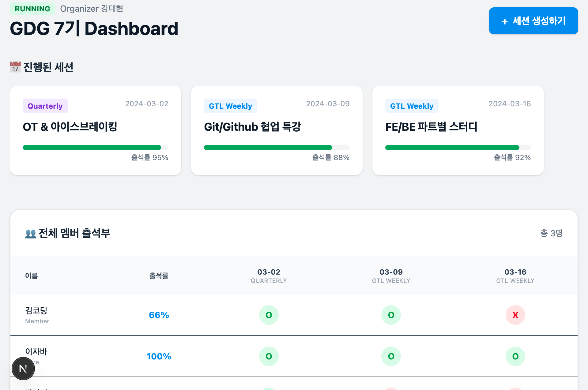Open the Next.js dev tools N icon
The height and width of the screenshot is (390, 588).
pos(23,369)
